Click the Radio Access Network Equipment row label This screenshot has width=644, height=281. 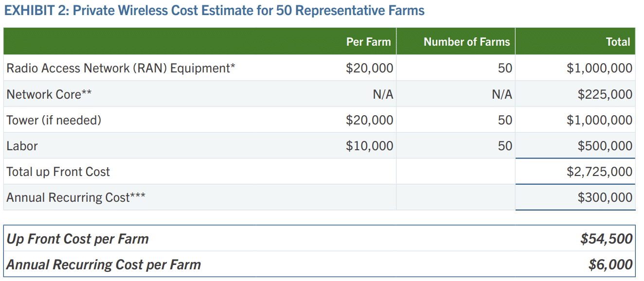click(121, 68)
